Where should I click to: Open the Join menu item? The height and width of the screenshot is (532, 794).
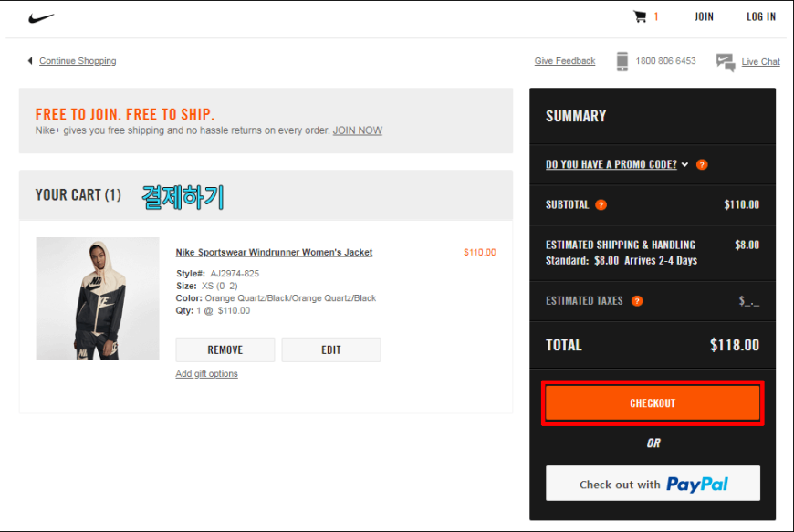[x=704, y=16]
